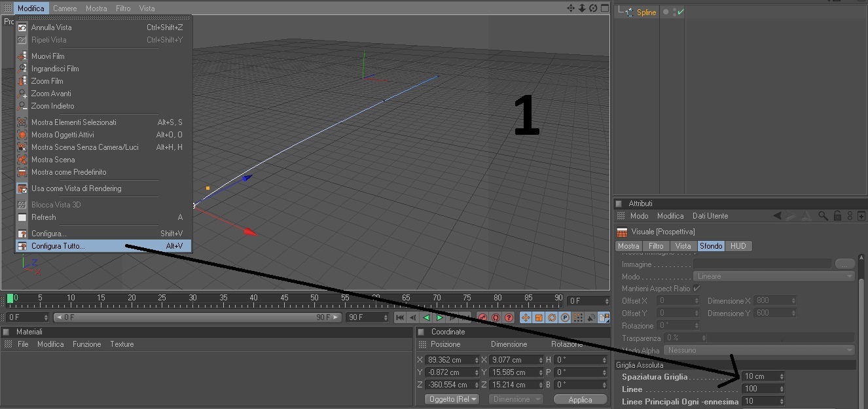Click the record active objects keyframe icon
This screenshot has width=868, height=409.
pos(482,317)
